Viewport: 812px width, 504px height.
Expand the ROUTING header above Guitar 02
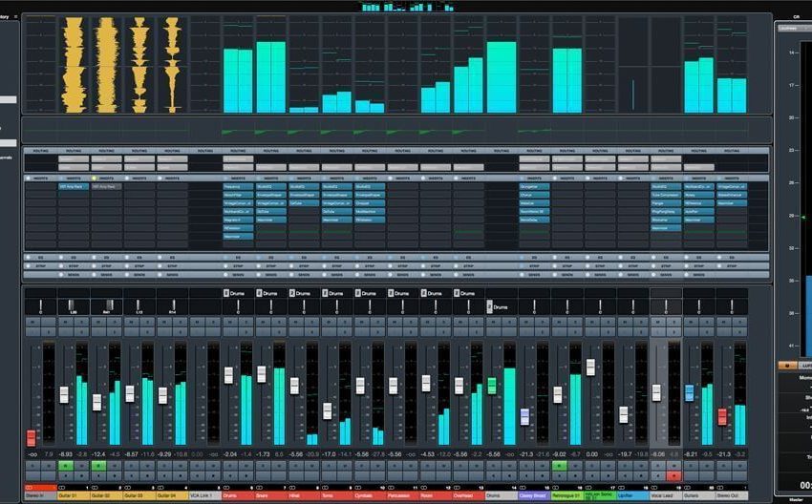pos(106,151)
